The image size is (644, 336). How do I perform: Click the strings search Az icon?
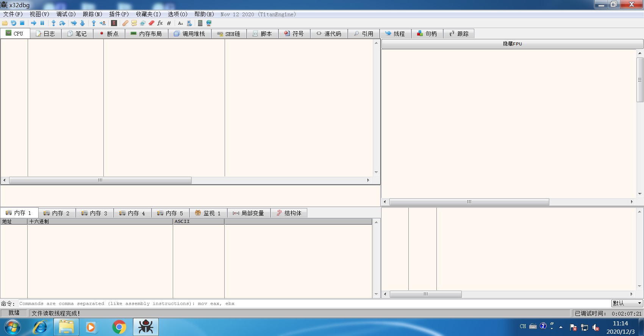tap(180, 23)
